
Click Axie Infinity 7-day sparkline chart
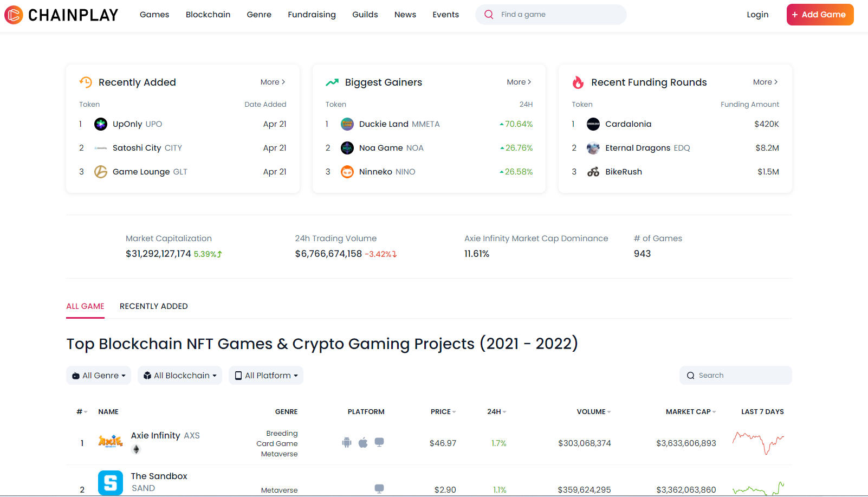coord(758,443)
